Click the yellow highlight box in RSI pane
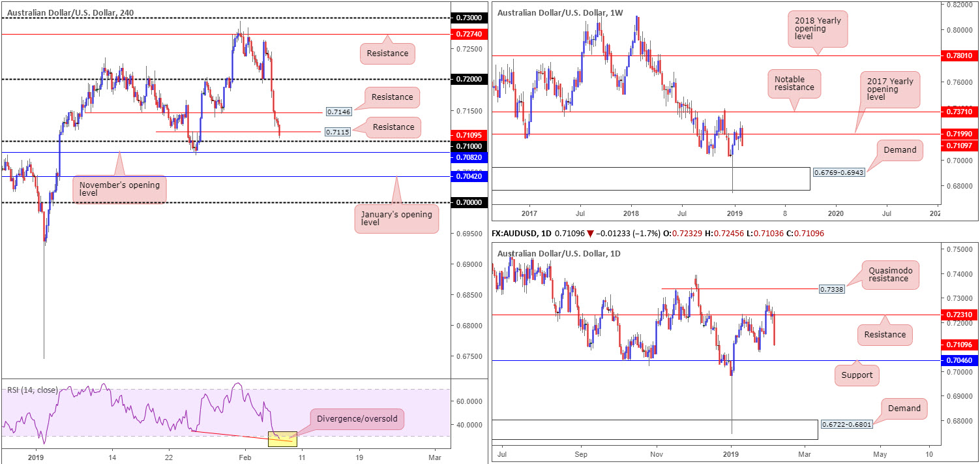This screenshot has width=980, height=464. (x=282, y=439)
